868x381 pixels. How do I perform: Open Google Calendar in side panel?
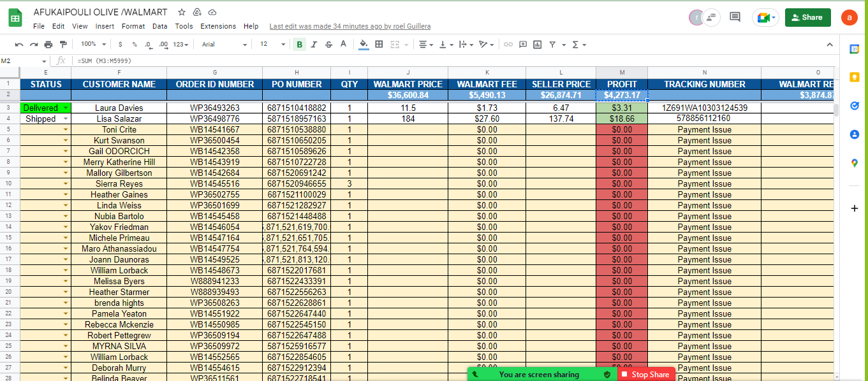point(855,48)
